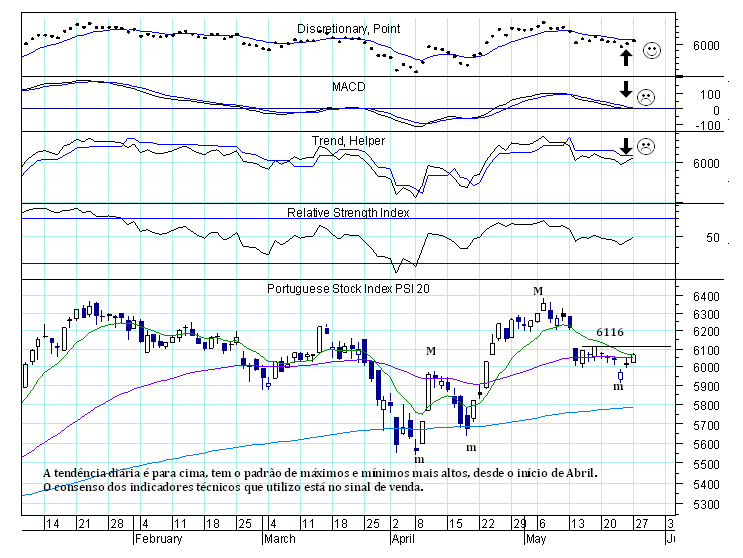Click the 6000 axis value in Discretionary panel
The image size is (743, 558).
click(706, 46)
